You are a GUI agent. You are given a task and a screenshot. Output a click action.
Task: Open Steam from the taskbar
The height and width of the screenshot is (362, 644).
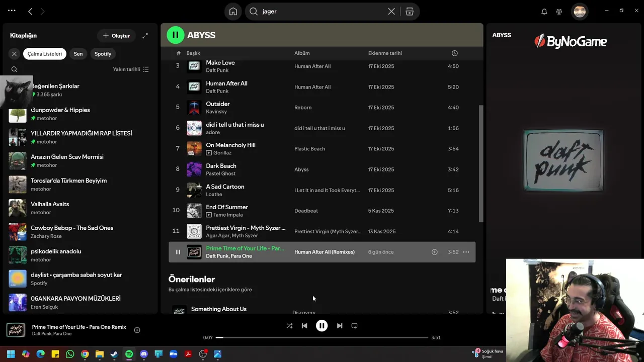pyautogui.click(x=114, y=354)
